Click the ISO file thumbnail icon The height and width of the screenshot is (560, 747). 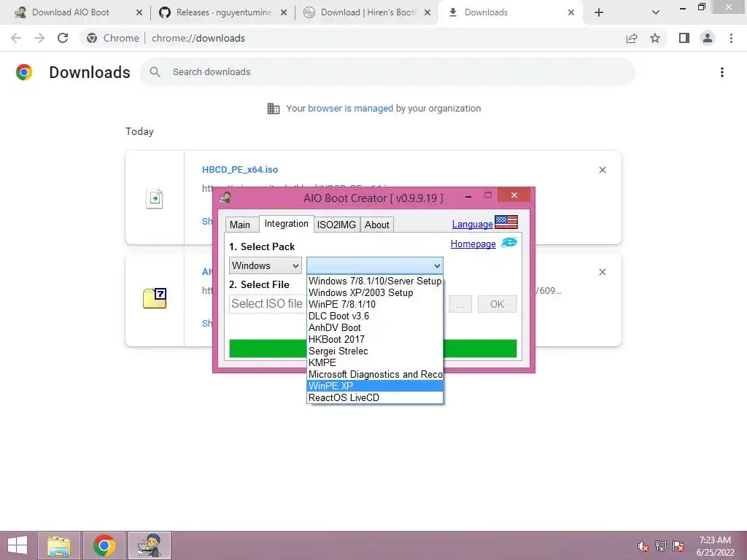point(155,198)
